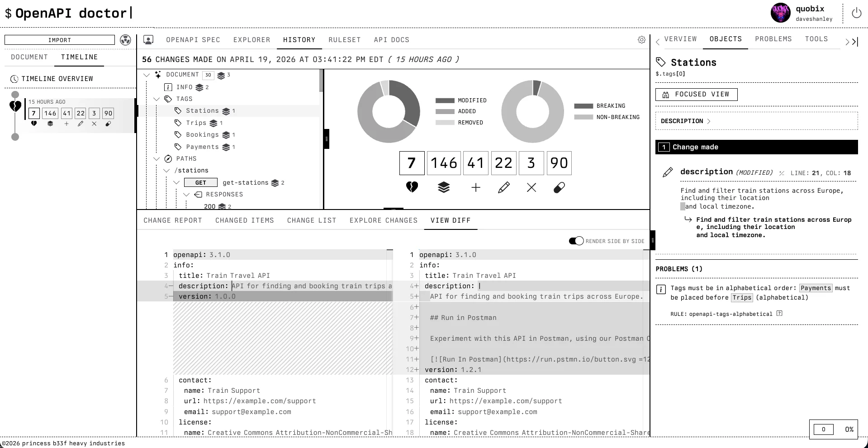The width and height of the screenshot is (868, 448).
Task: Click the Focused View button
Action: click(696, 95)
